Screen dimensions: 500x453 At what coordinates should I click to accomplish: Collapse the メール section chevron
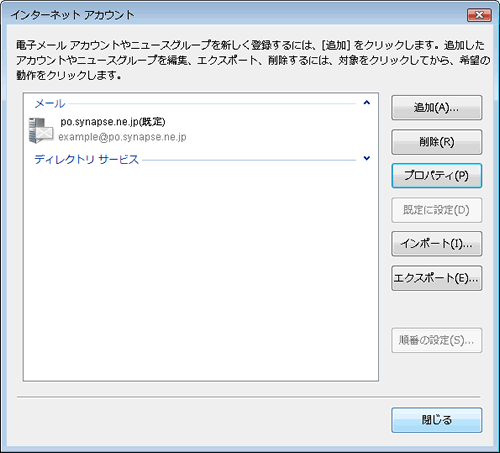coord(367,103)
